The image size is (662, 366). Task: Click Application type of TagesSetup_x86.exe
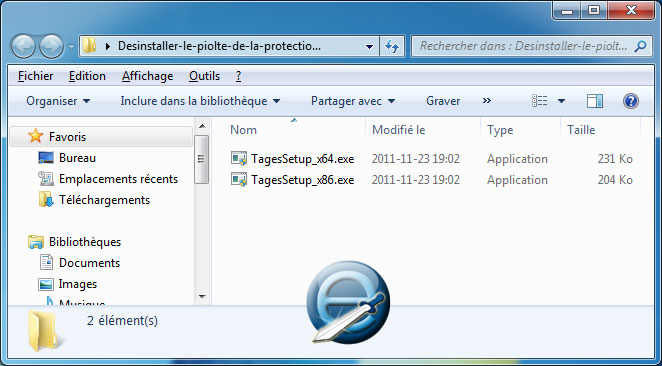pos(517,180)
